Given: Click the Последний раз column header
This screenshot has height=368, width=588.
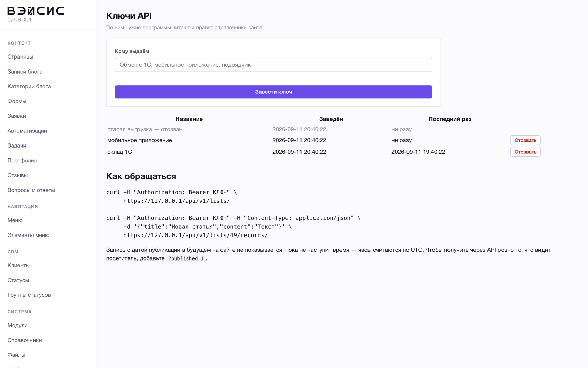Looking at the screenshot, I should [x=450, y=119].
